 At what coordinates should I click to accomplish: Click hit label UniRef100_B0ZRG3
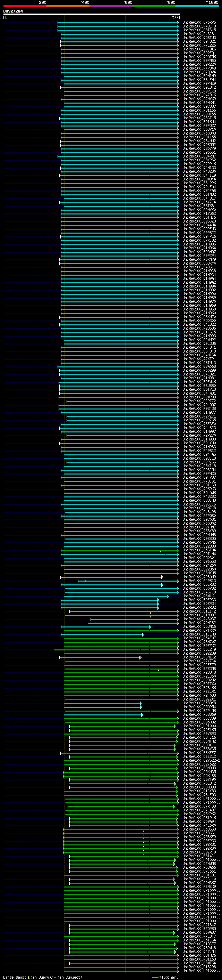(199, 600)
